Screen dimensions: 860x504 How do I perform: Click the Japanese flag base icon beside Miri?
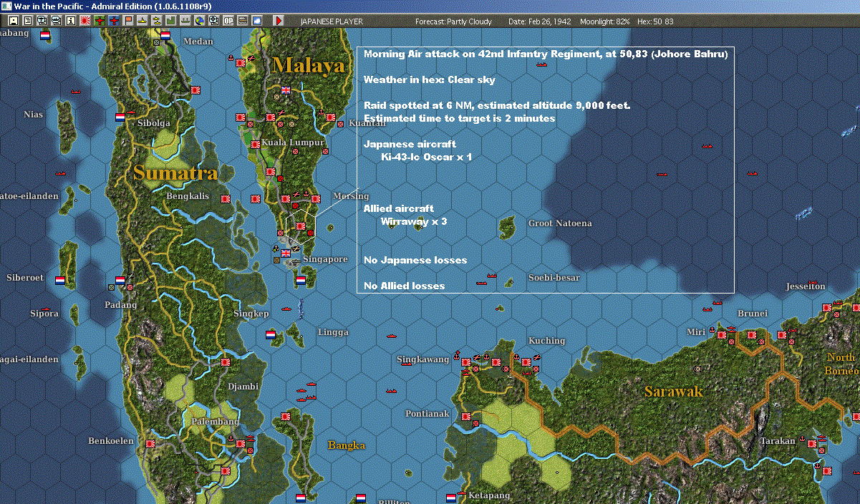pos(721,334)
